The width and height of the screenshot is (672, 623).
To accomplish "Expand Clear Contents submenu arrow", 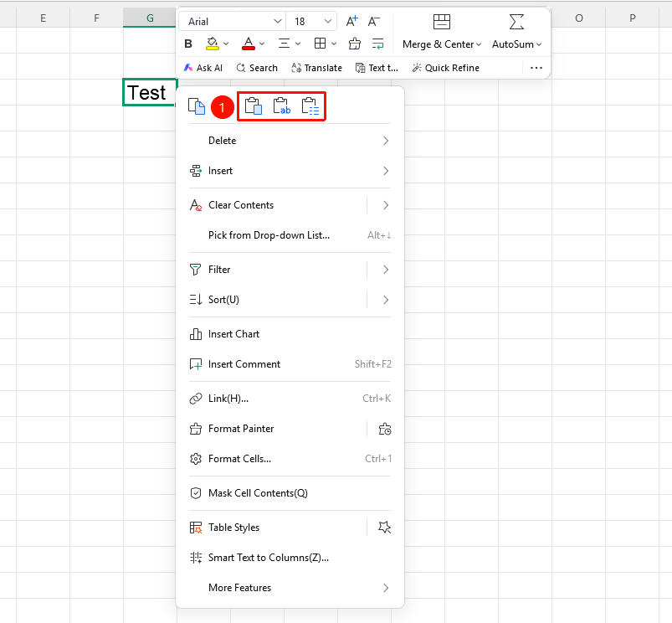I will pyautogui.click(x=386, y=205).
